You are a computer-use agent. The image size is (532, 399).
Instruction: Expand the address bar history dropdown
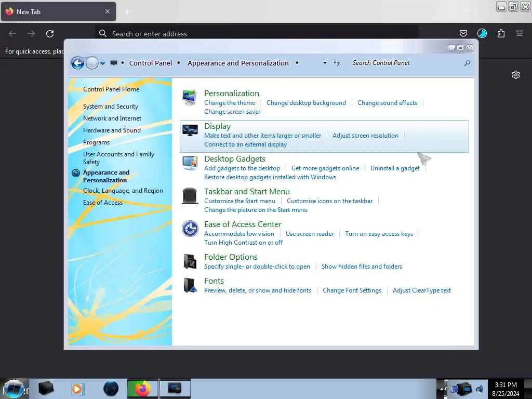[x=325, y=63]
